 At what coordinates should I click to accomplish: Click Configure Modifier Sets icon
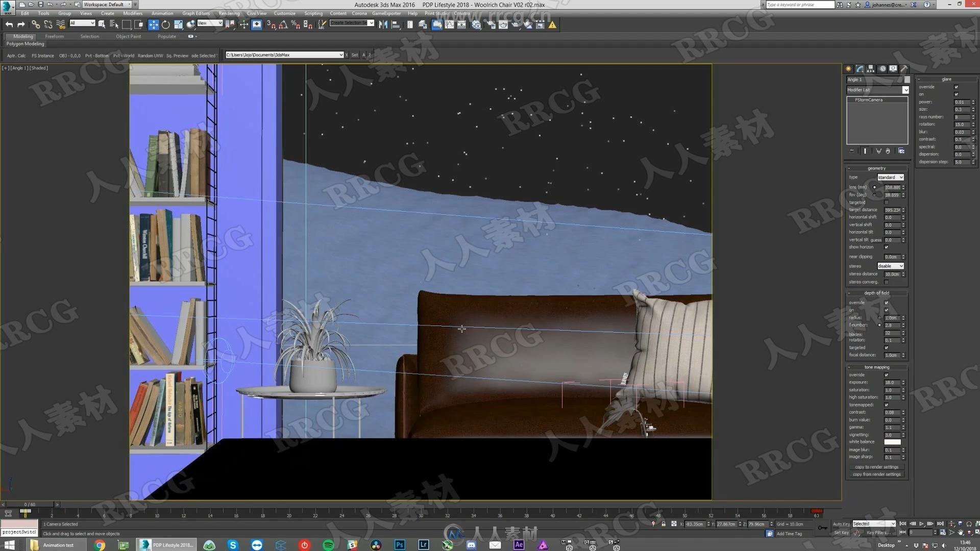[901, 151]
